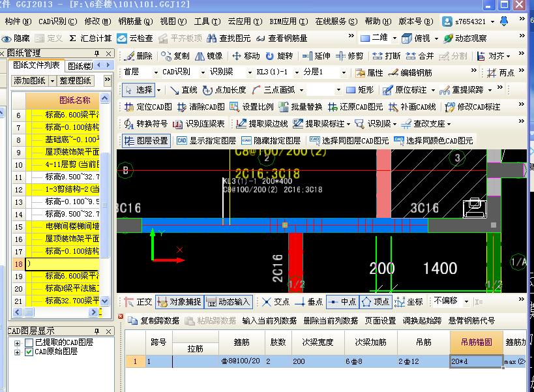Open the KL3(1)-1 component dropdown
Viewport: 534px width, 392px height.
297,73
